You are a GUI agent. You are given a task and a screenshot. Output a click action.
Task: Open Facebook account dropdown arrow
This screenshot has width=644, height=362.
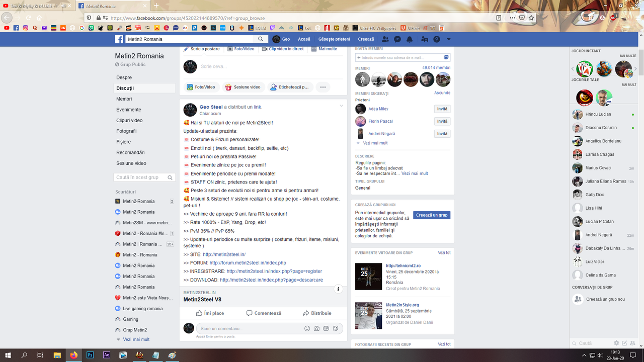(449, 39)
